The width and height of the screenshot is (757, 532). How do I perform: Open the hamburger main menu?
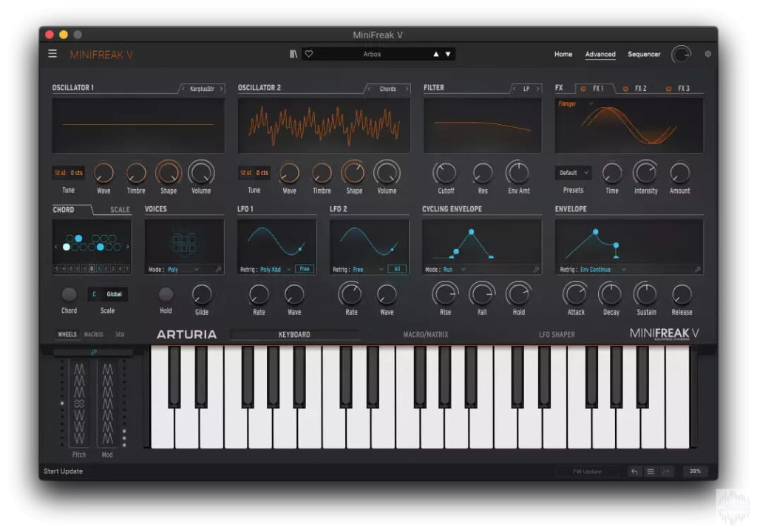coord(52,54)
